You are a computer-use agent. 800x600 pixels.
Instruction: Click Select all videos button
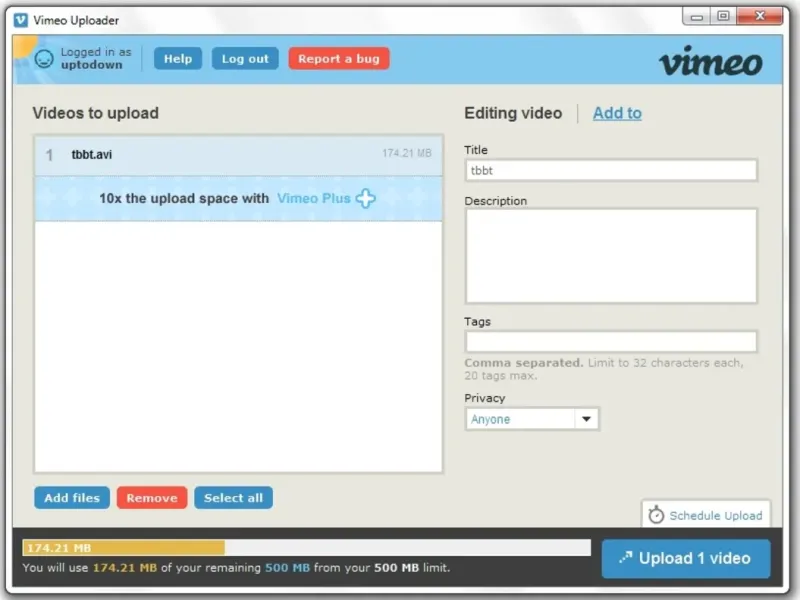tap(233, 498)
